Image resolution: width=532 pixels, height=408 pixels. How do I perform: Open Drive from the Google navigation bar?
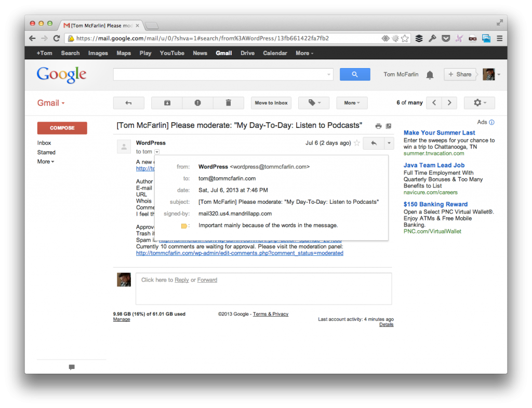pos(247,53)
